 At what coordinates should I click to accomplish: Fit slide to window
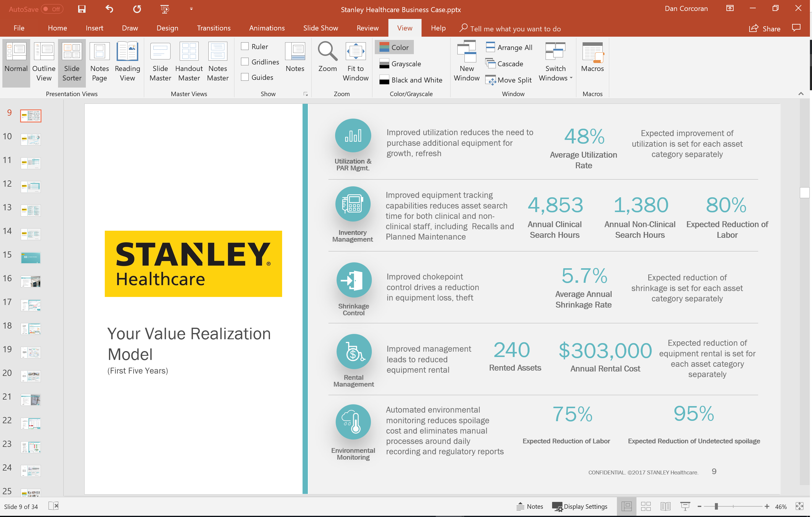point(356,63)
